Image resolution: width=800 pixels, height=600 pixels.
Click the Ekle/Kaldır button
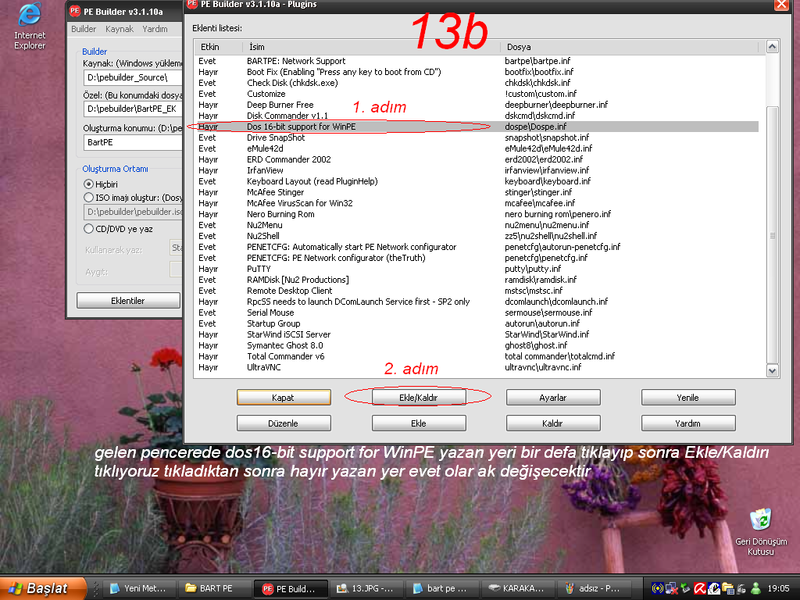point(418,397)
